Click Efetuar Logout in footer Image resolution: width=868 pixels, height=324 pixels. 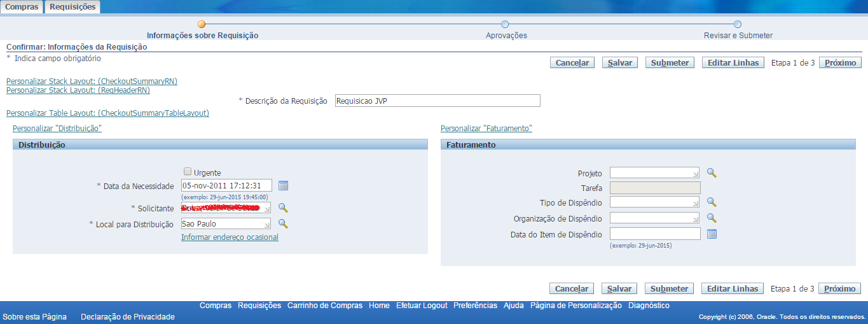421,306
